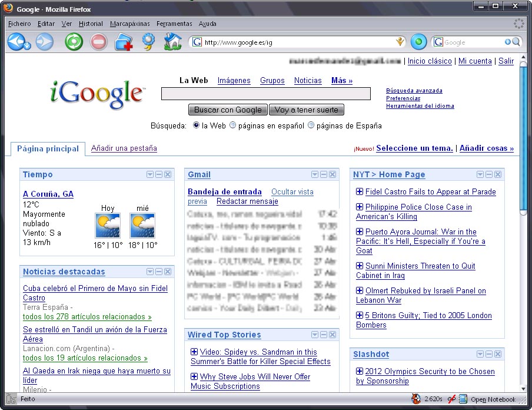The height and width of the screenshot is (410, 532).
Task: Click the Google favicon in the address bar
Action: click(x=197, y=42)
